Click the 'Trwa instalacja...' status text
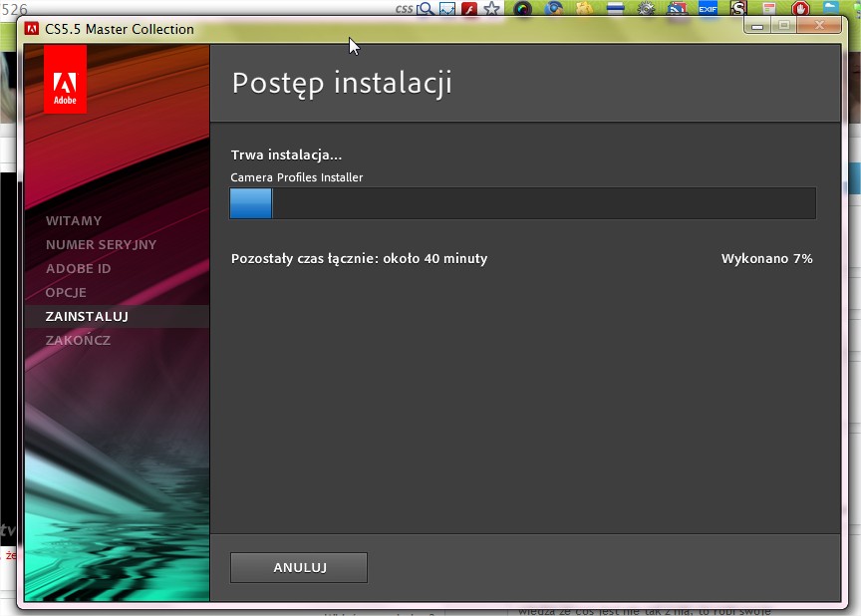 [286, 155]
